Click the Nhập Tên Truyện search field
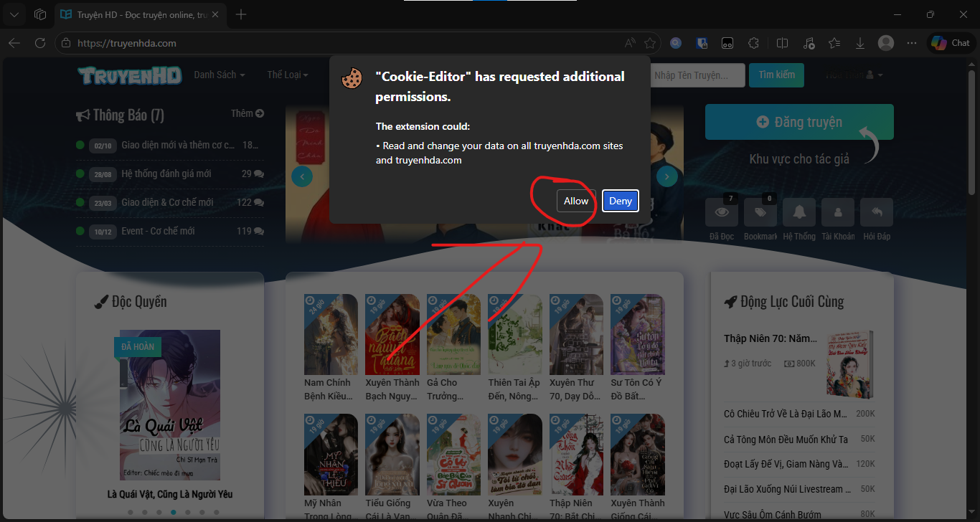Image resolution: width=980 pixels, height=522 pixels. [x=694, y=75]
